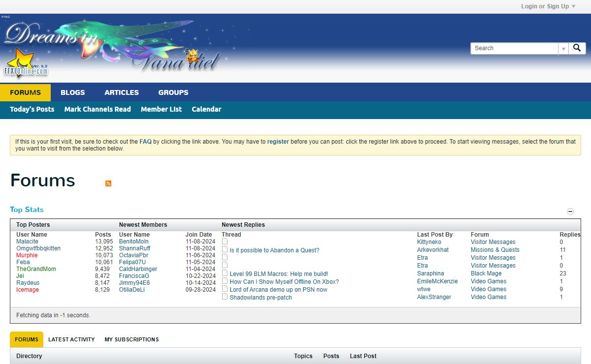Open AlexStranger's profile link
Viewport: 591px width, 364px height.
[434, 297]
